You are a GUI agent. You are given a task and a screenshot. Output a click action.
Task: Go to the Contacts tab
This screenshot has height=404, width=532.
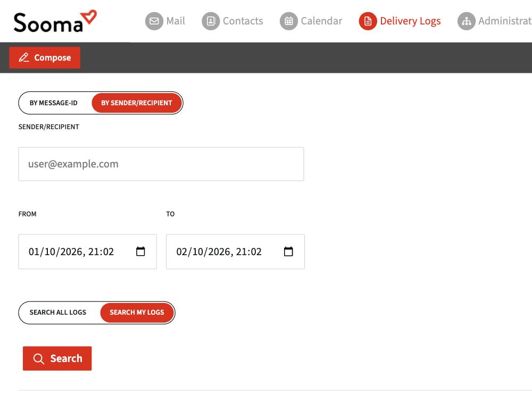(x=232, y=21)
